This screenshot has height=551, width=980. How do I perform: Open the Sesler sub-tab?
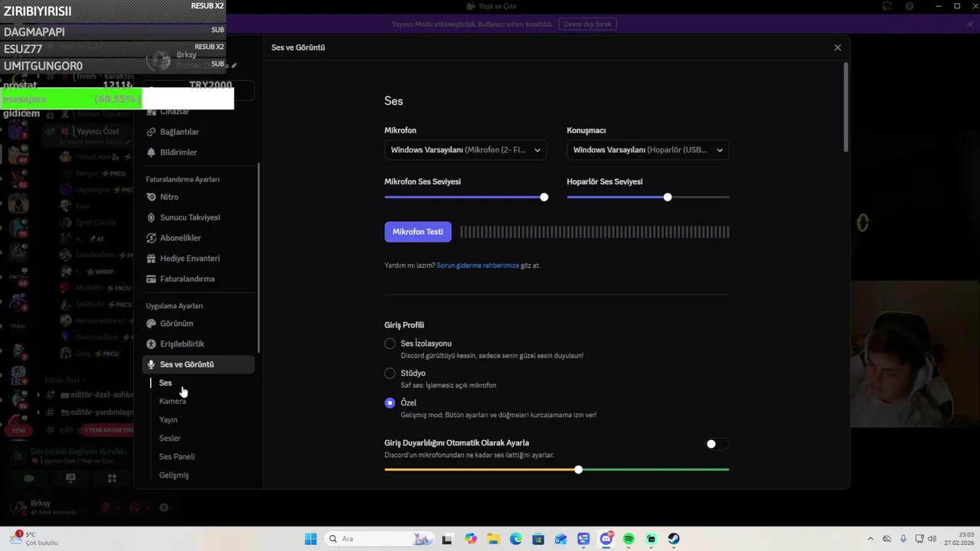[x=170, y=438]
